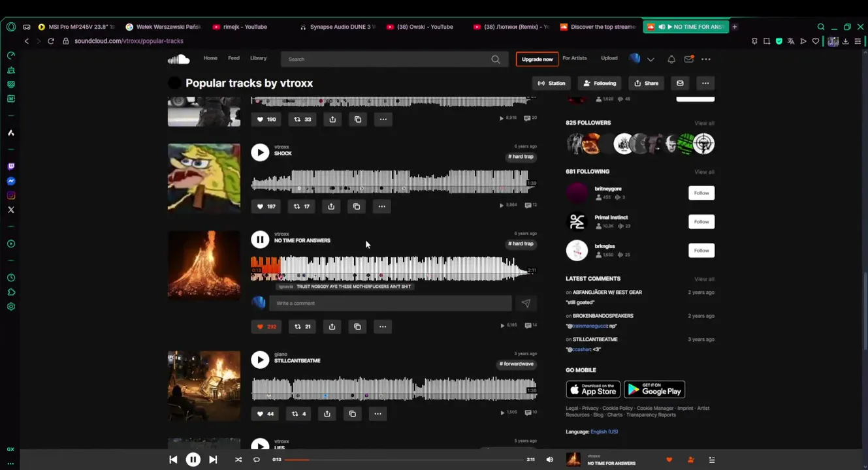This screenshot has height=470, width=868.
Task: Follow brkngiss
Action: coord(701,251)
